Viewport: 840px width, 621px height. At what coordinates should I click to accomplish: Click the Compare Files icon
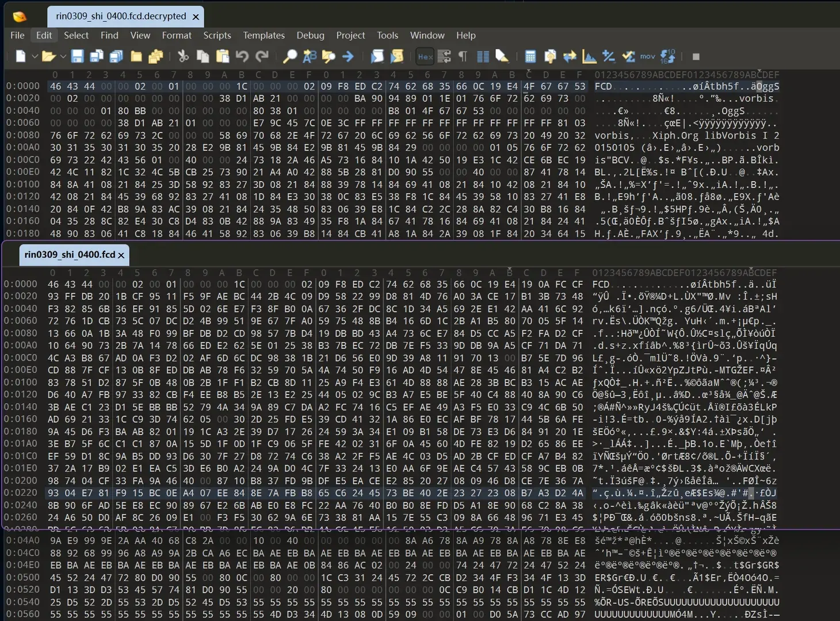click(x=550, y=56)
